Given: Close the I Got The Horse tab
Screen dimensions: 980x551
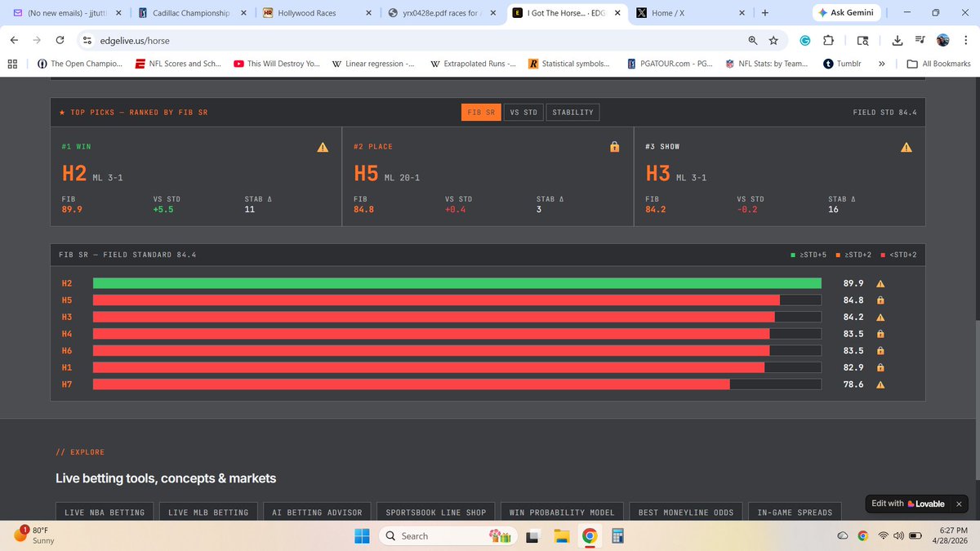Looking at the screenshot, I should tap(617, 13).
